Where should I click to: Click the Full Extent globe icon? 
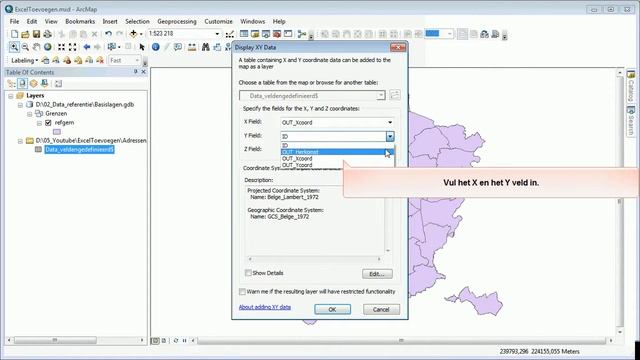(48, 47)
